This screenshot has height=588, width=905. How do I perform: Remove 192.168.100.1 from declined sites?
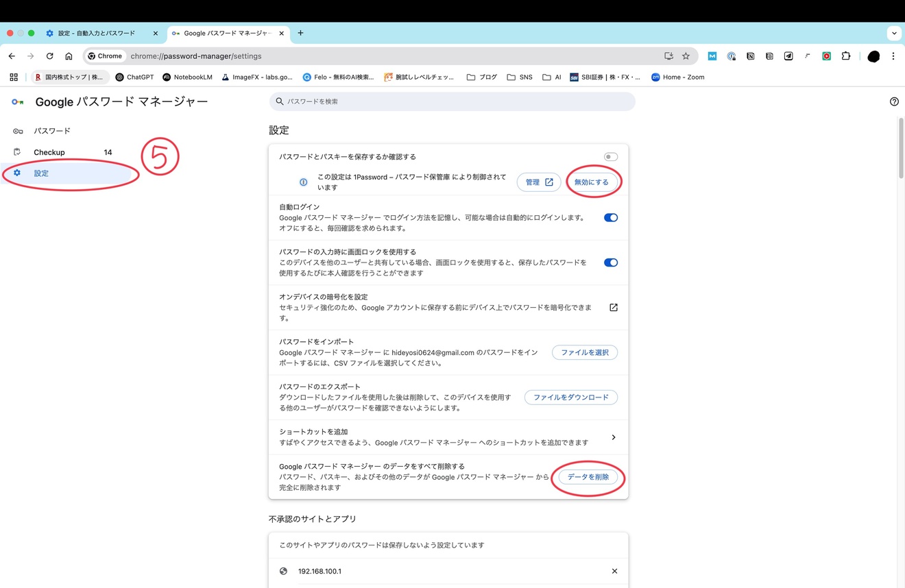pyautogui.click(x=614, y=571)
